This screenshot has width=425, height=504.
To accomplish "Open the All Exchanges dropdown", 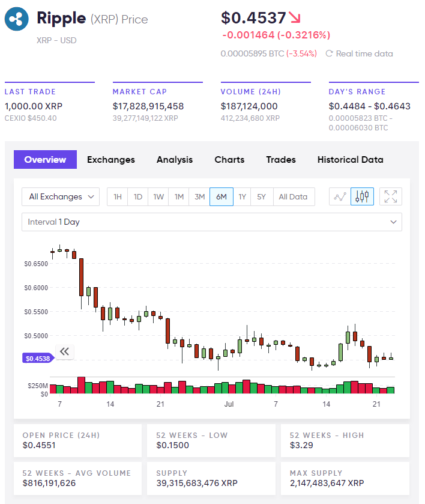I will [61, 196].
